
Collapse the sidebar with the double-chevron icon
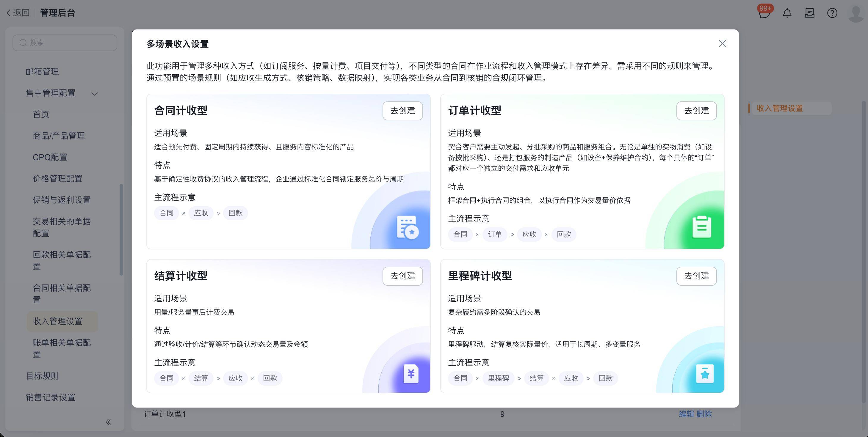click(108, 422)
